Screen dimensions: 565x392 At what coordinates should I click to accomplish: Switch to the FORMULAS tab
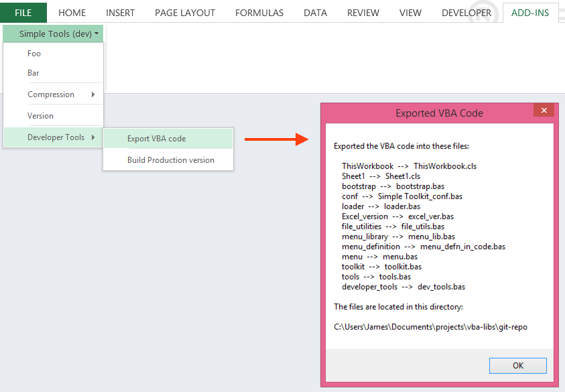[x=259, y=12]
